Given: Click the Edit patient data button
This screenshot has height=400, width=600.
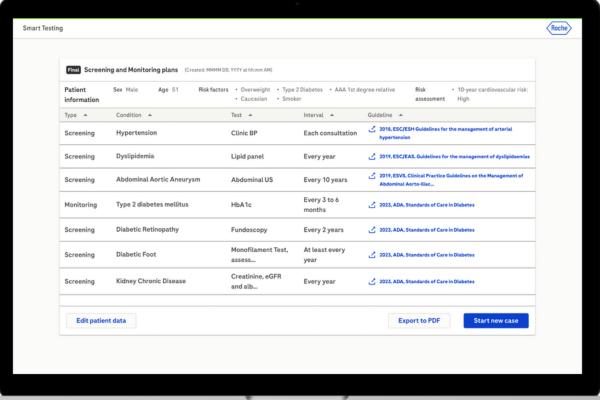Looking at the screenshot, I should pos(101,321).
